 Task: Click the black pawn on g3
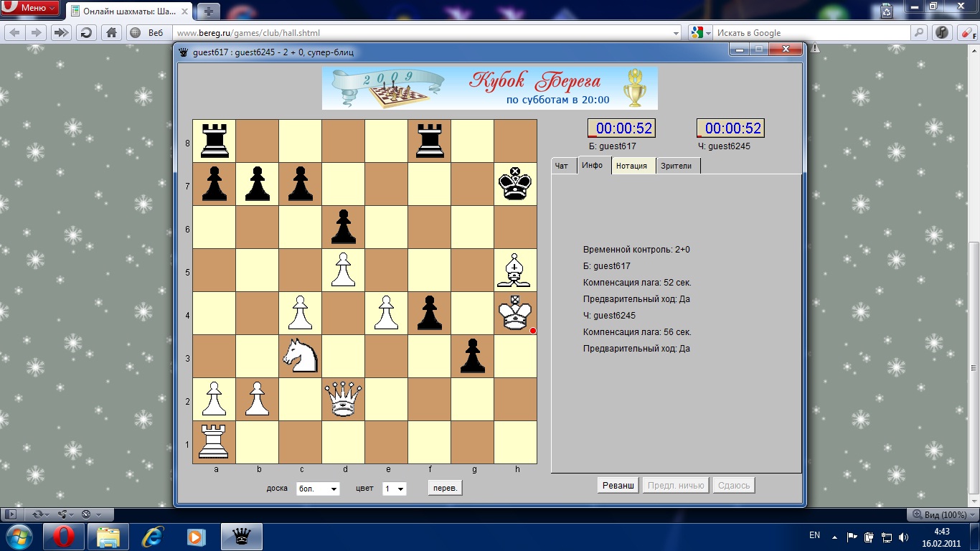click(x=472, y=356)
